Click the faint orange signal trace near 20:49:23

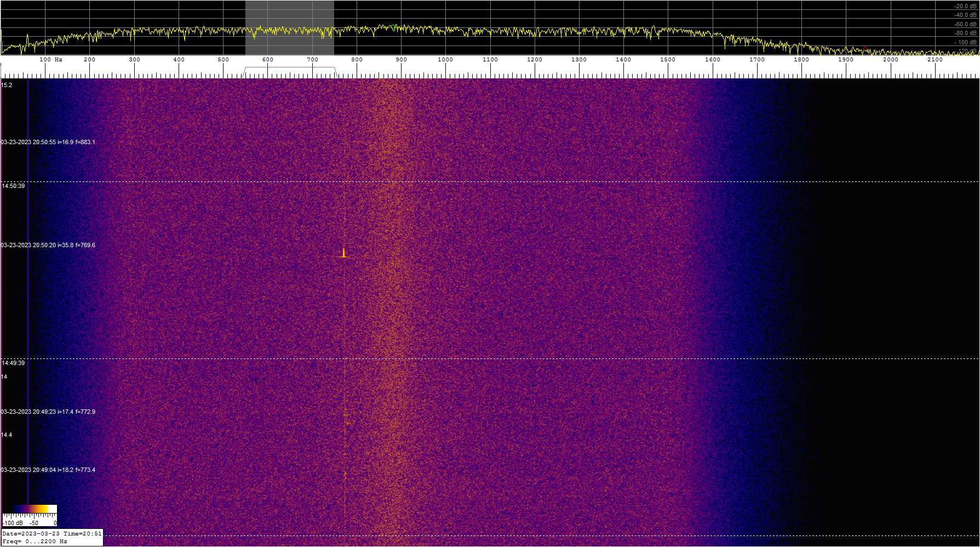(x=346, y=415)
